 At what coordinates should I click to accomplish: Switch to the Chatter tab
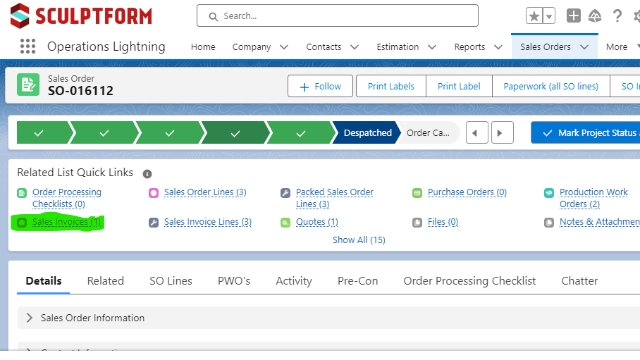click(x=579, y=281)
